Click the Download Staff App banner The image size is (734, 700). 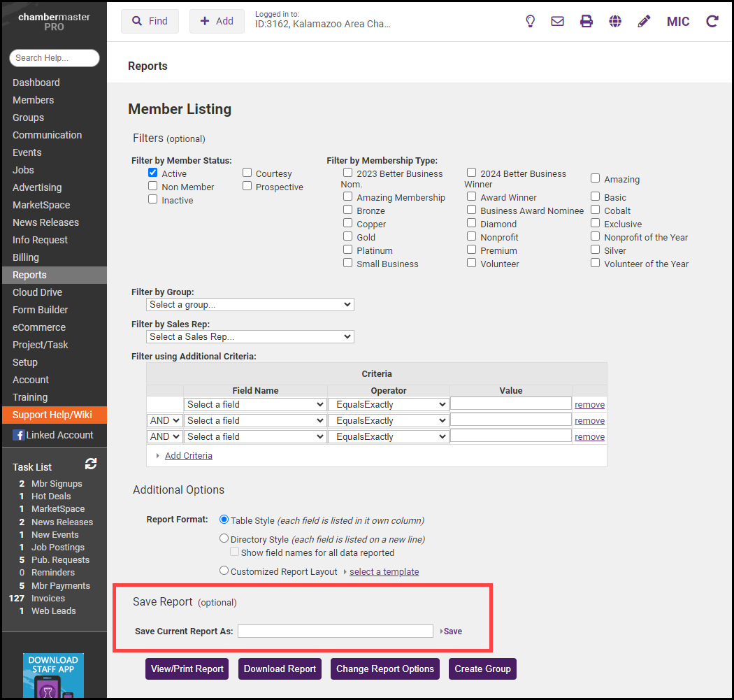click(x=53, y=675)
